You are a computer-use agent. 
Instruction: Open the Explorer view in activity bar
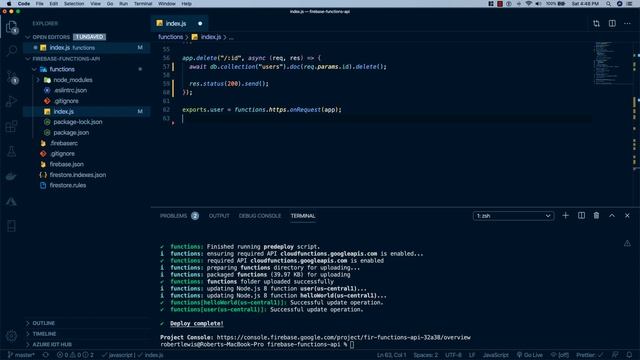point(11,27)
